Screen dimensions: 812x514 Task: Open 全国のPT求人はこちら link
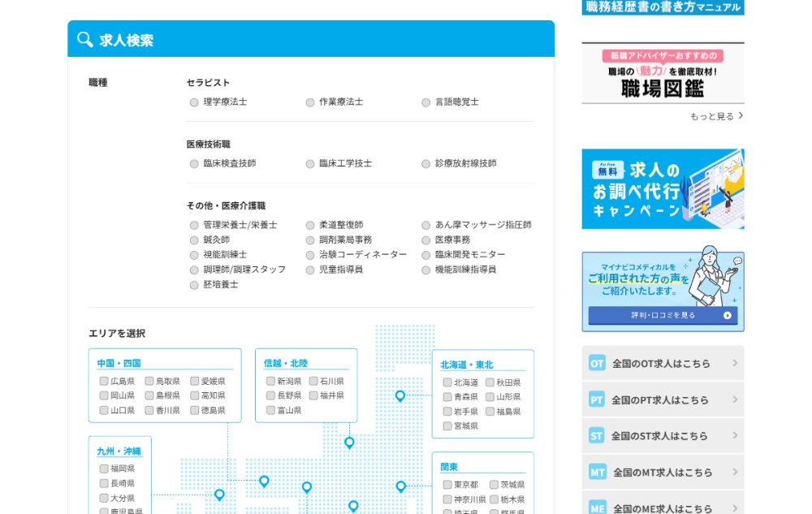663,400
